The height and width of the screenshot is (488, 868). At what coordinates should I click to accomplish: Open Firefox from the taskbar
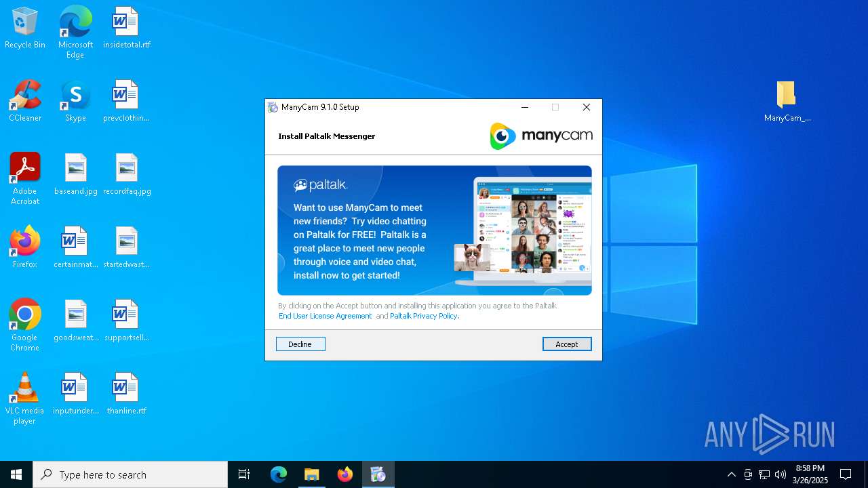345,474
